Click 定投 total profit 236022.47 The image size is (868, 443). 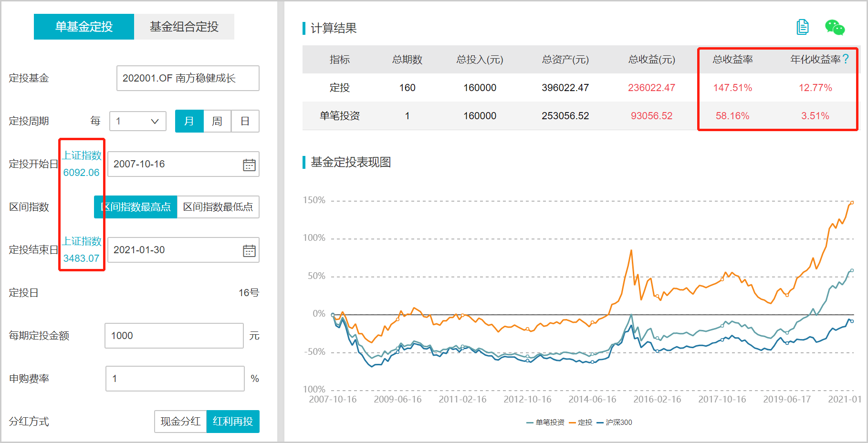tap(652, 88)
